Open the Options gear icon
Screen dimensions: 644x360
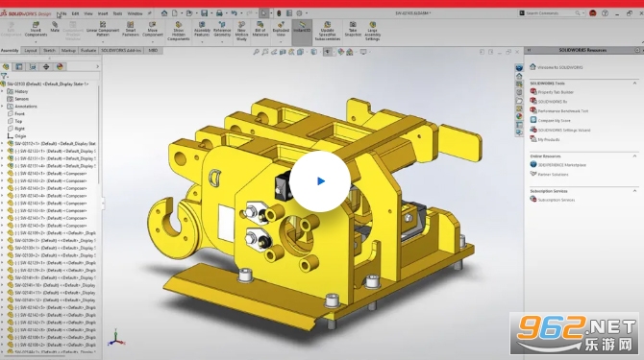coord(299,13)
